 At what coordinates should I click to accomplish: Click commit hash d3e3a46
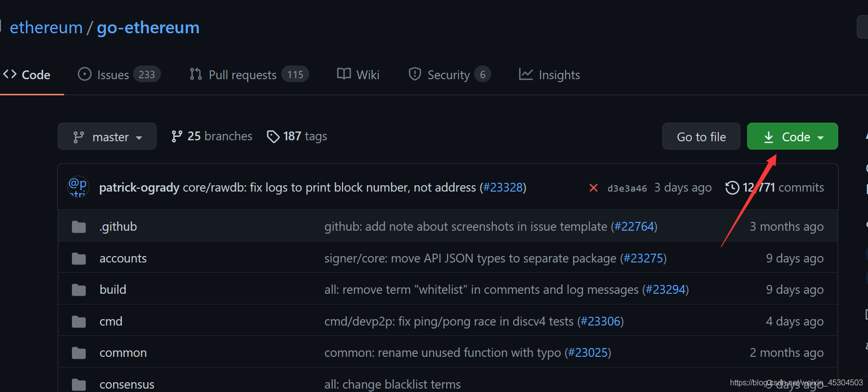pos(627,188)
